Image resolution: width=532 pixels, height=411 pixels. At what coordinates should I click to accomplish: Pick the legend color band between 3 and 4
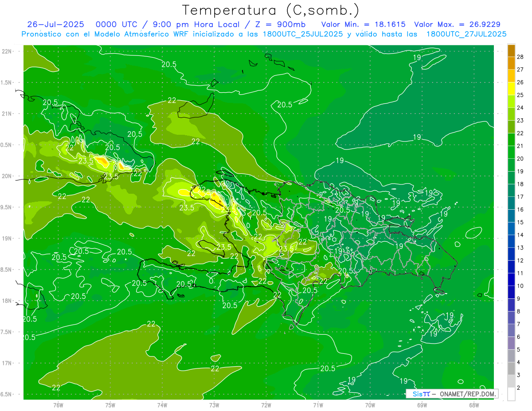point(511,369)
